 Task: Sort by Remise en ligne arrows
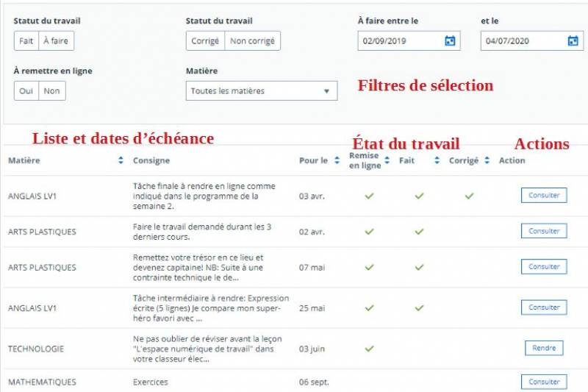pyautogui.click(x=389, y=160)
